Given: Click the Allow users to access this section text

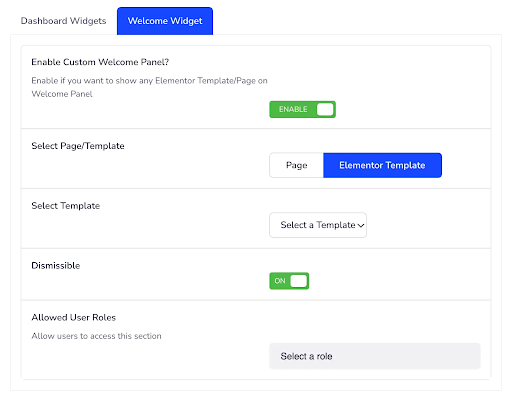Looking at the screenshot, I should [96, 336].
